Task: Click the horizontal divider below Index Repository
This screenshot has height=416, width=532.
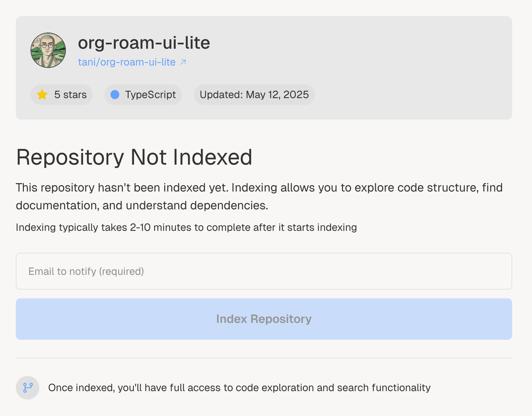Action: pyautogui.click(x=264, y=358)
